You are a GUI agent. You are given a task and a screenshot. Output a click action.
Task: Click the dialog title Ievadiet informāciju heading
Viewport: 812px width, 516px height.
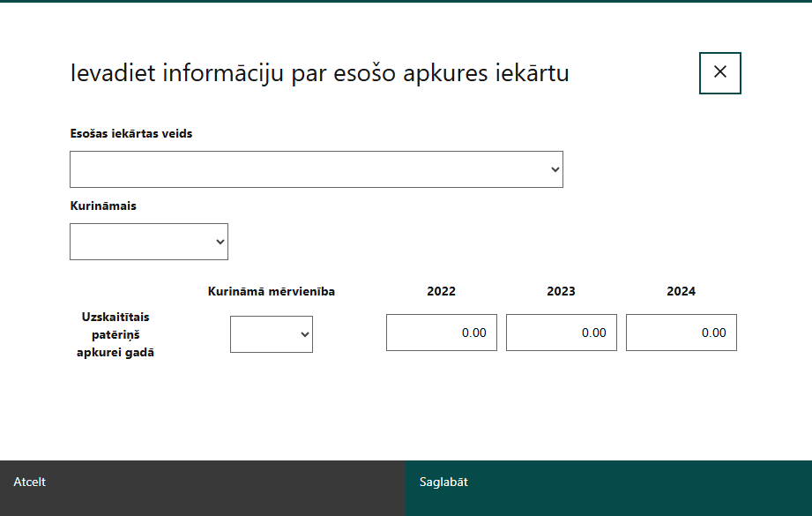coord(319,72)
